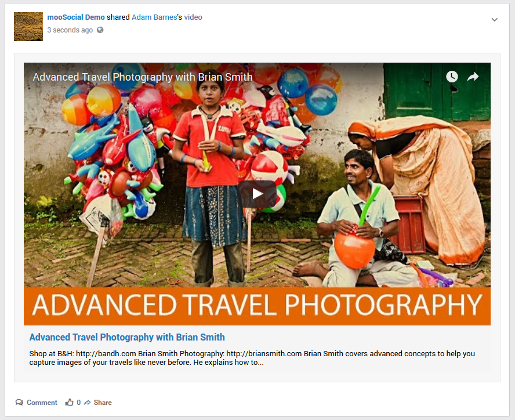This screenshot has height=420, width=515.
Task: Click the Share text under the post
Action: (103, 403)
